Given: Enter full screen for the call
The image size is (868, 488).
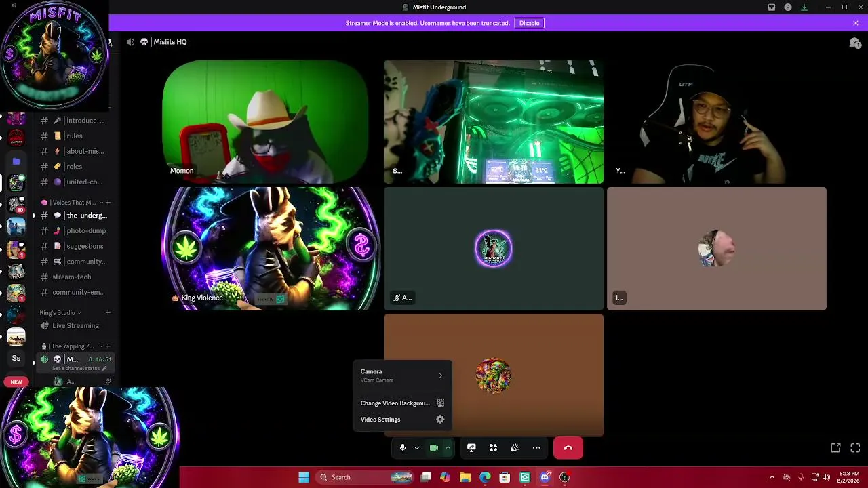Looking at the screenshot, I should coord(855,448).
